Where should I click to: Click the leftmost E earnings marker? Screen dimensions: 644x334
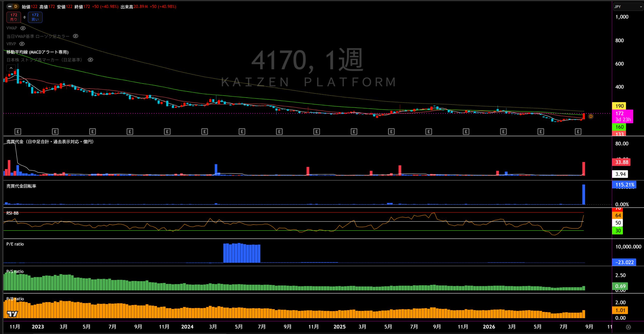tap(18, 132)
